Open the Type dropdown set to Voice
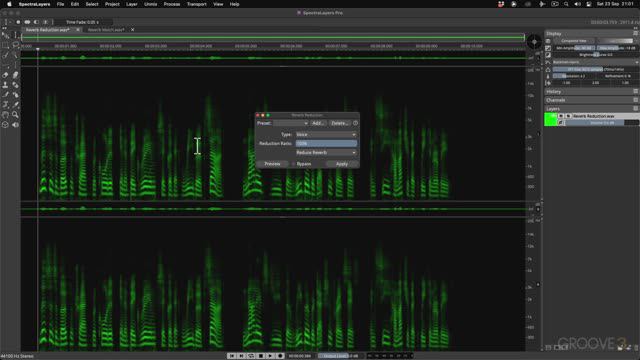This screenshot has height=360, width=640. coord(326,134)
